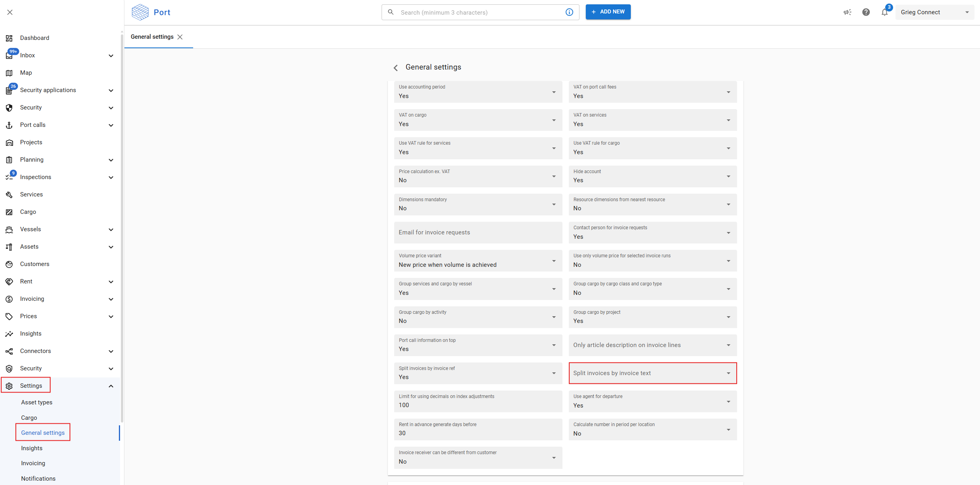Open the Dashboard page link

tap(35, 38)
